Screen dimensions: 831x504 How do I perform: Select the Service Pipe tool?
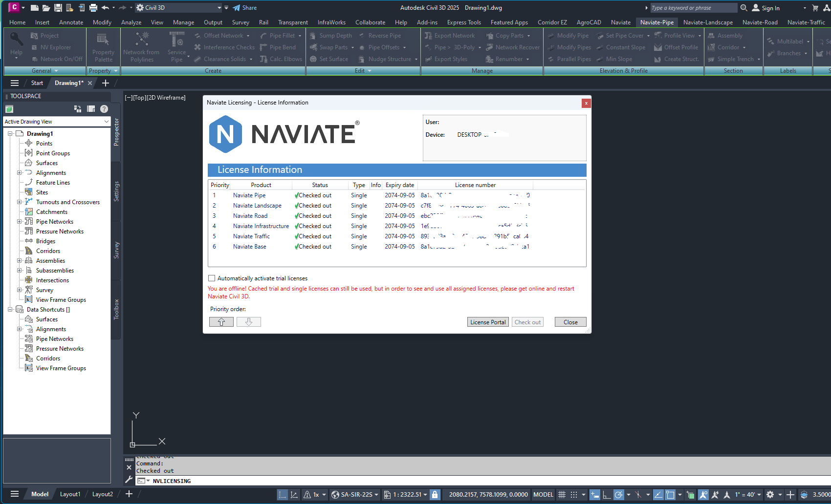[176, 48]
